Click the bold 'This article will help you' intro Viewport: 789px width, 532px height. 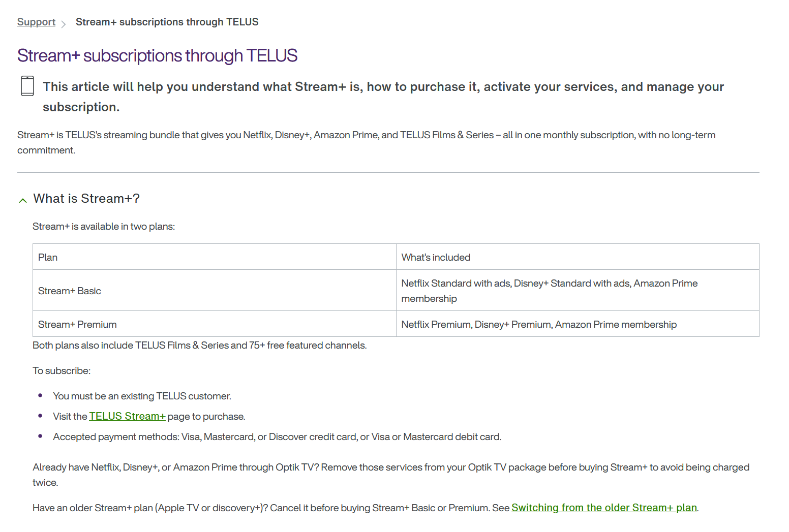[x=383, y=97]
